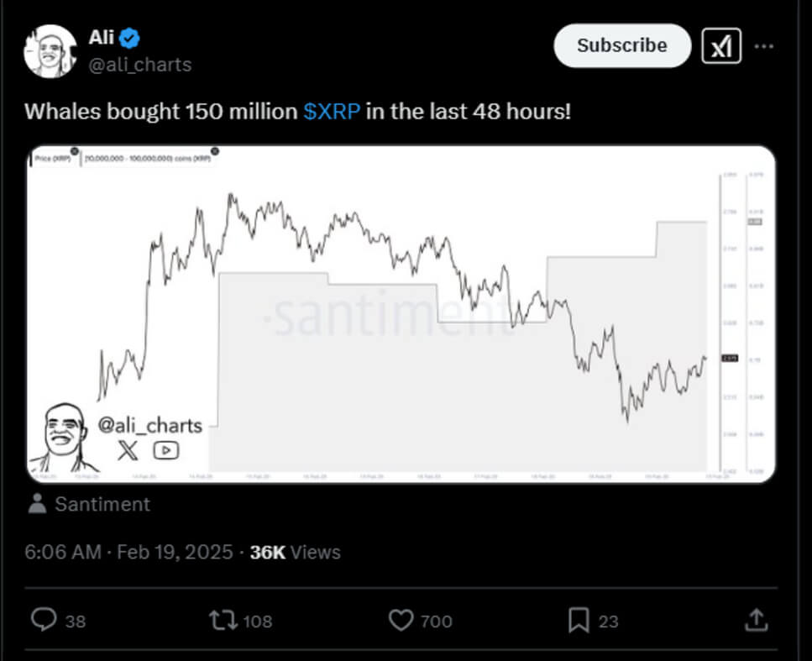Click the share upload arrow icon

(756, 620)
